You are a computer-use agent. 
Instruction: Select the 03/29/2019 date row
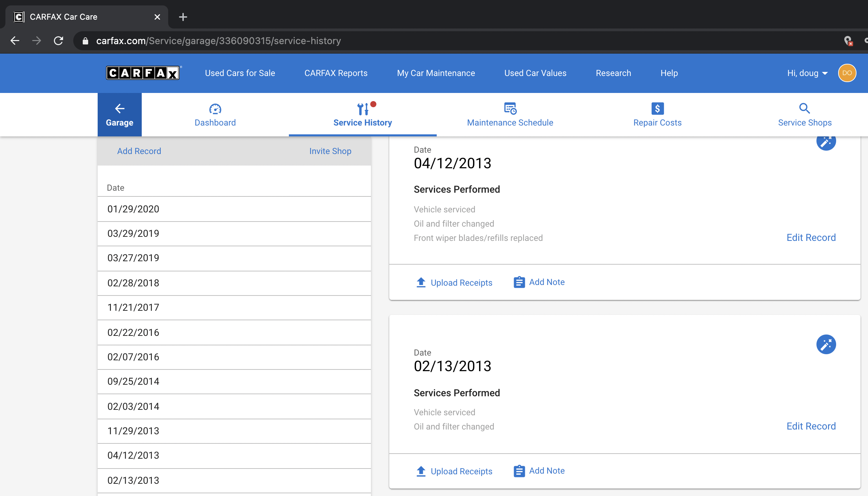(234, 234)
